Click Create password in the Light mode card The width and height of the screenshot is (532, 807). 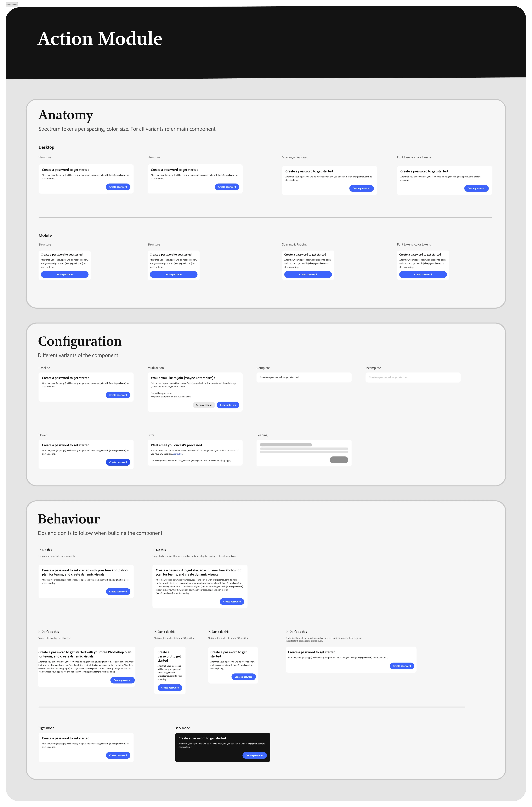(118, 755)
